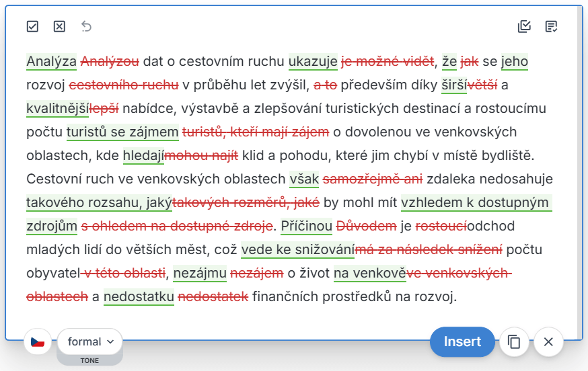Click the stacked checkmark icon at top right
The image size is (588, 371).
tap(524, 27)
